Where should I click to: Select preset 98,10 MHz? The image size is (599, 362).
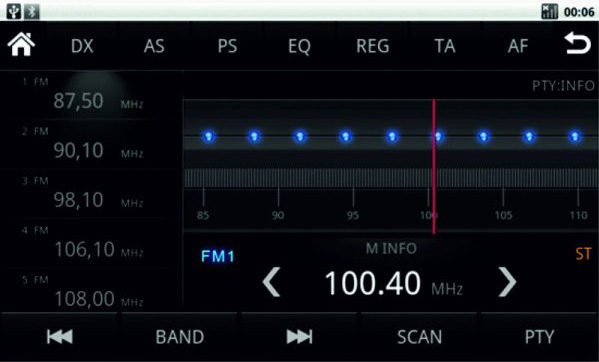[91, 194]
